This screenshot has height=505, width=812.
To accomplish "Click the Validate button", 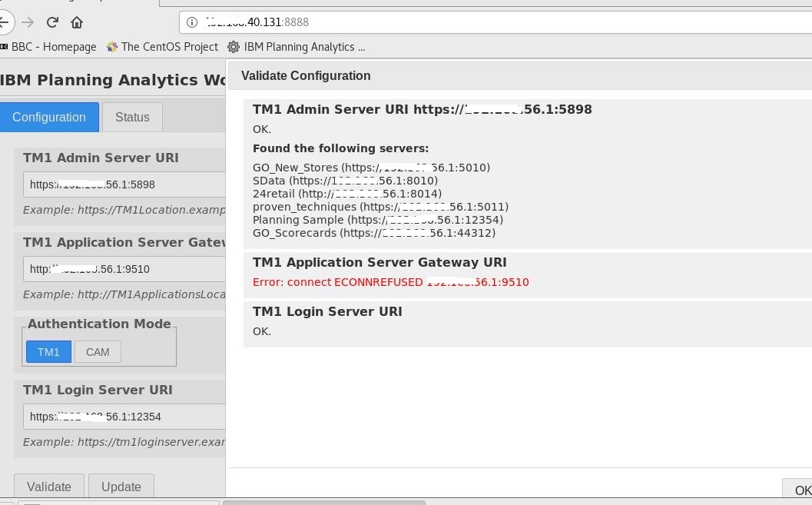I will pyautogui.click(x=49, y=487).
